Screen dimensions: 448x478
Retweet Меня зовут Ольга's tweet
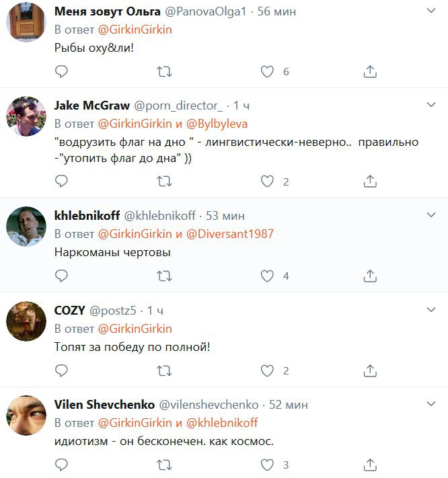click(164, 71)
